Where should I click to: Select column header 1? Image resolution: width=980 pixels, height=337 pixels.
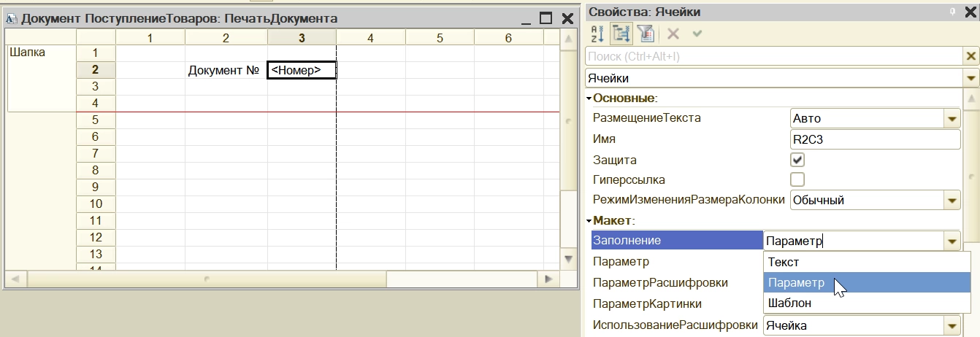[x=150, y=37]
